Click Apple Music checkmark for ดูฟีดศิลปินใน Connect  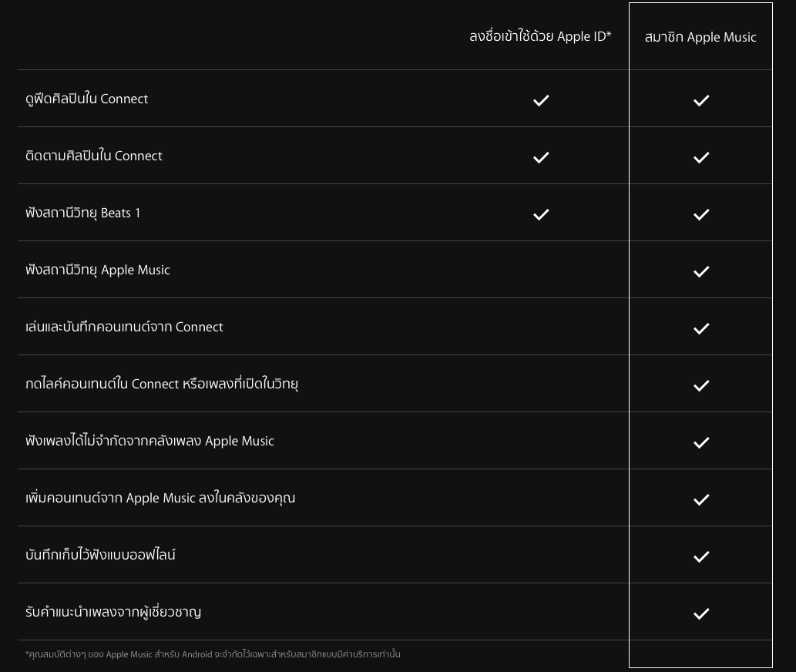[701, 100]
